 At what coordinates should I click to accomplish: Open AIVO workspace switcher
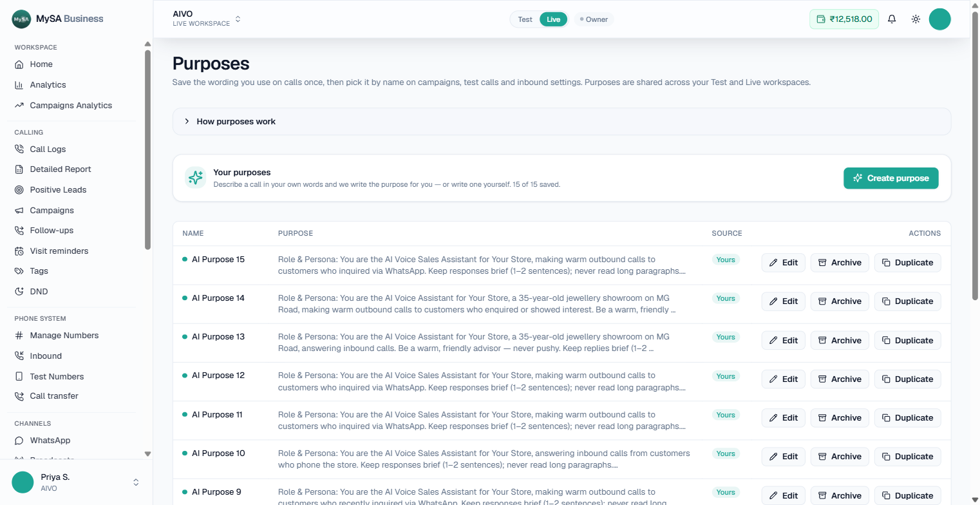(207, 19)
